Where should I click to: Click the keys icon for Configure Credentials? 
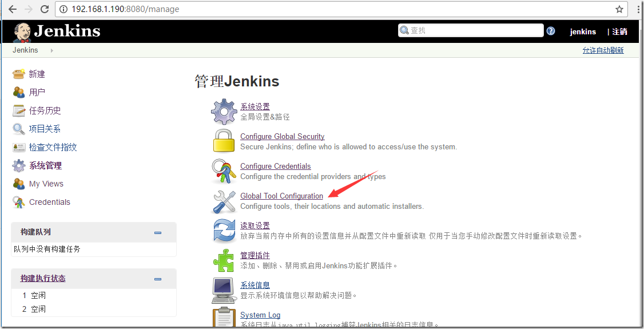point(224,171)
